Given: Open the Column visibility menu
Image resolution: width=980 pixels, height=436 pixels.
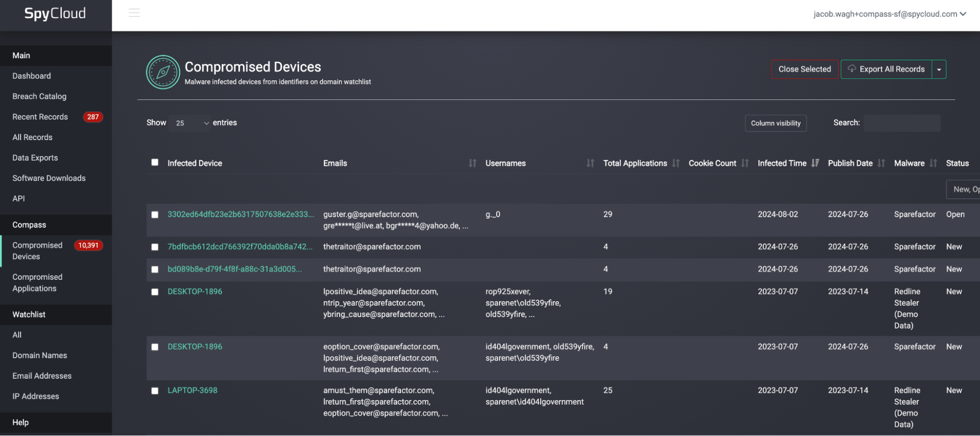Looking at the screenshot, I should tap(776, 123).
